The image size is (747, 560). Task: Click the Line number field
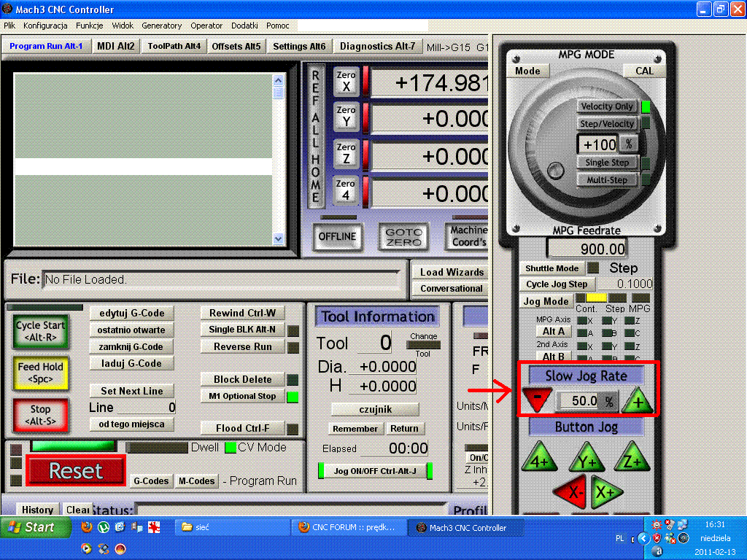pyautogui.click(x=146, y=408)
